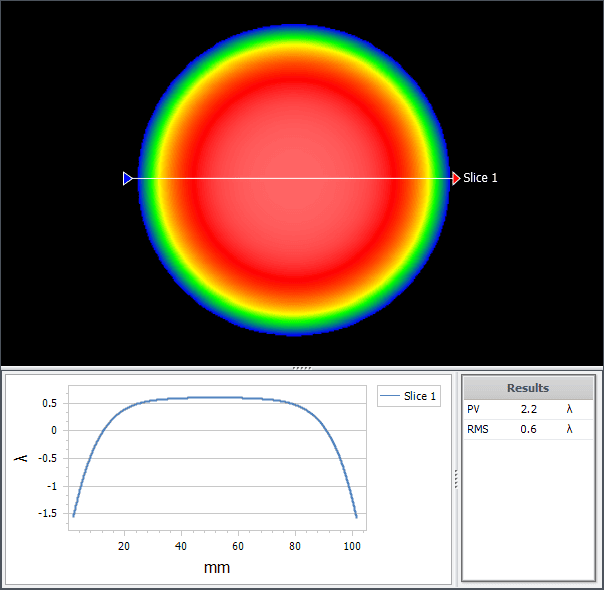
Task: Click the 60 tick label on x-axis
Action: coord(238,546)
